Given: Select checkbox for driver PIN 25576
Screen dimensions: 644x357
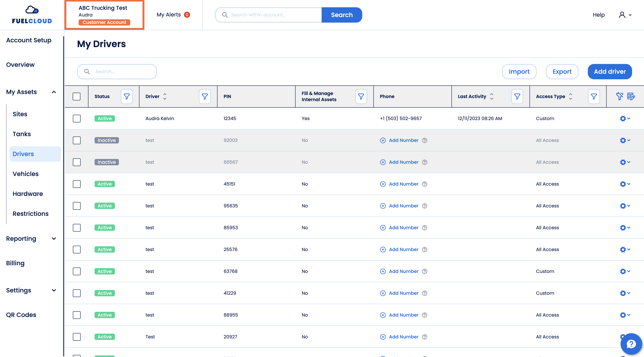Looking at the screenshot, I should (x=77, y=250).
